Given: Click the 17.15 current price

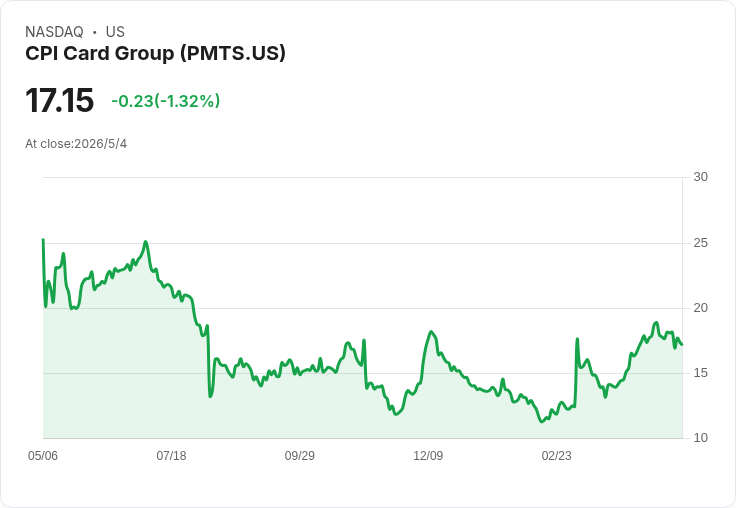Looking at the screenshot, I should tap(60, 100).
